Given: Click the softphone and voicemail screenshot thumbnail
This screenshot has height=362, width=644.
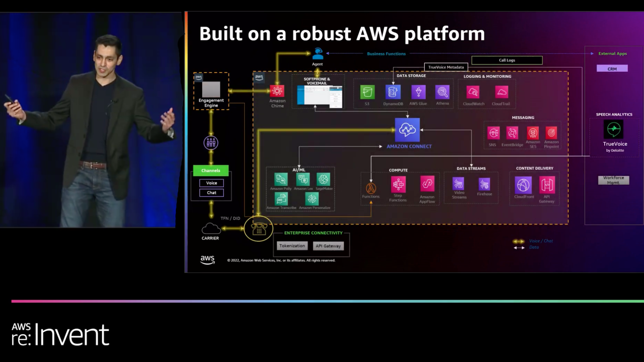Looking at the screenshot, I should tap(320, 97).
